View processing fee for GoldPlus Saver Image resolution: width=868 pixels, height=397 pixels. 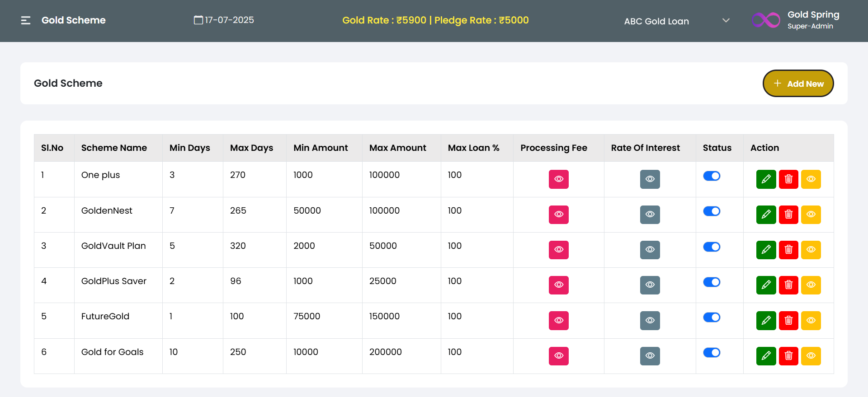559,285
